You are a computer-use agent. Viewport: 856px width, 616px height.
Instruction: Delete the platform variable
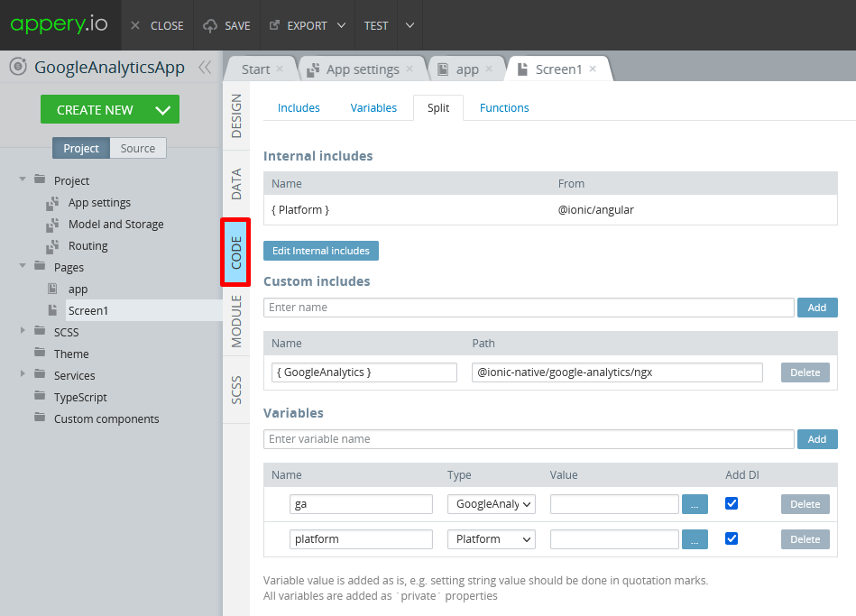click(805, 539)
